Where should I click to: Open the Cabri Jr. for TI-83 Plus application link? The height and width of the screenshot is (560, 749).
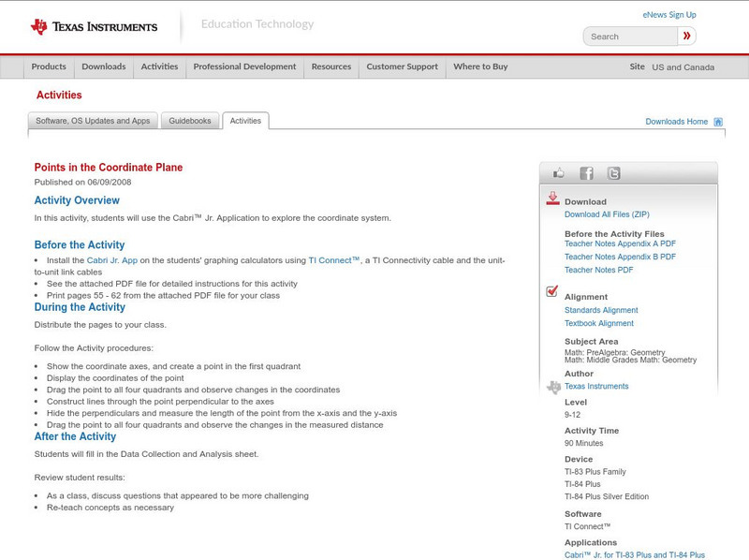(x=635, y=554)
